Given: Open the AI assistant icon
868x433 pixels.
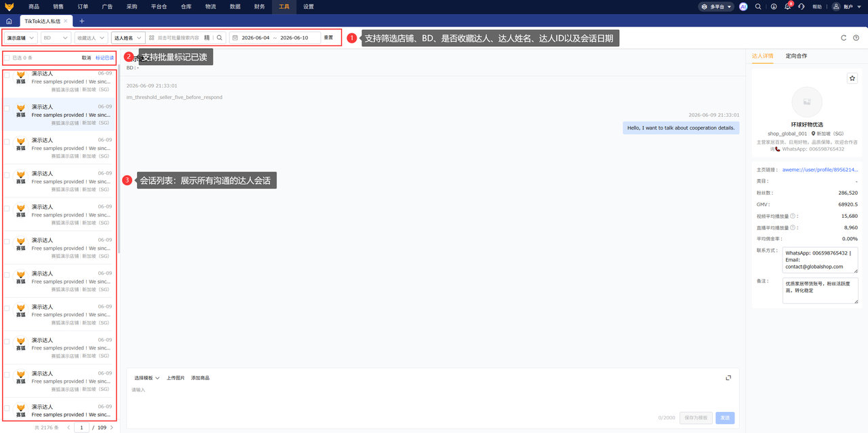Looking at the screenshot, I should point(743,7).
